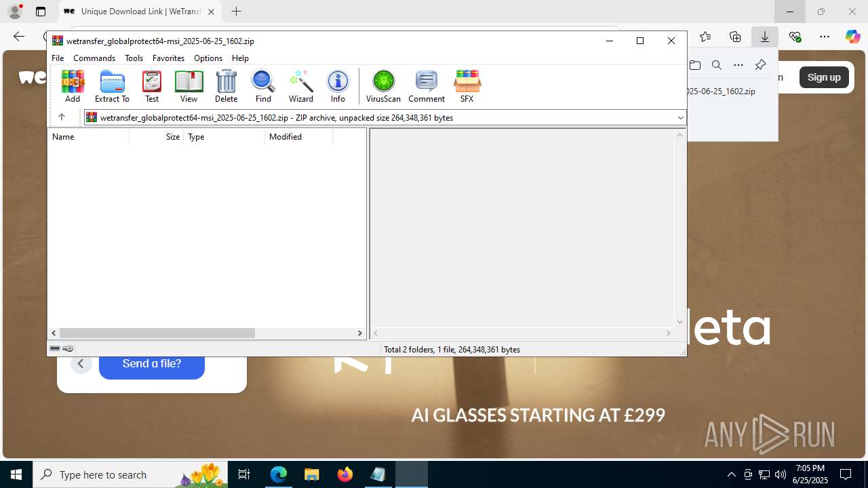Open Task View on the taskbar
This screenshot has width=868, height=488.
(x=244, y=474)
